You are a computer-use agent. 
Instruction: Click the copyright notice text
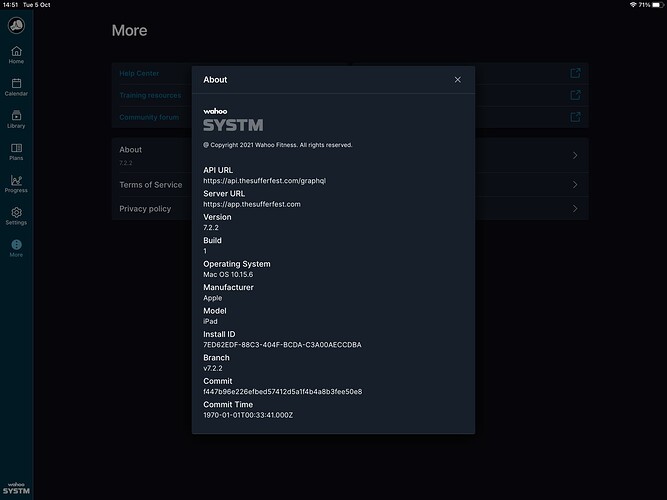click(x=278, y=145)
